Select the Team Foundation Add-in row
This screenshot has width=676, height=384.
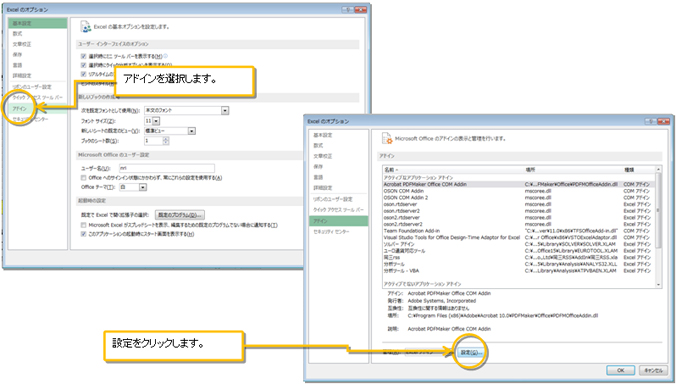(x=519, y=231)
